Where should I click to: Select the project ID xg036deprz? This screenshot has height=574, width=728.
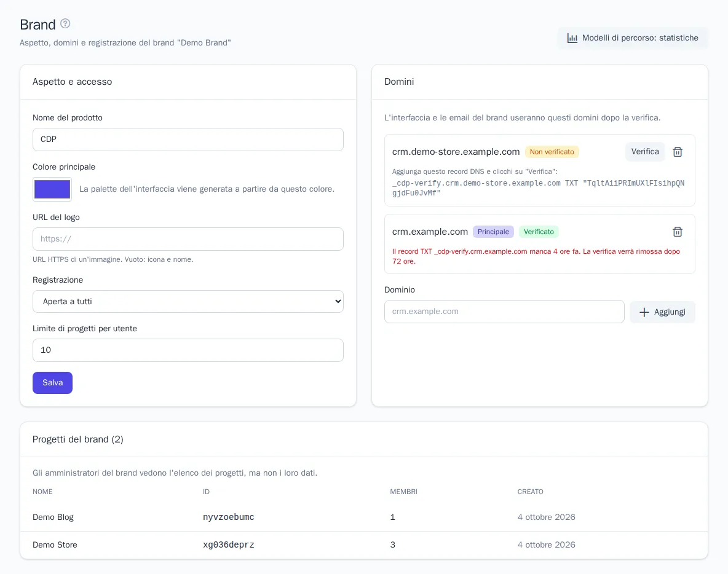229,545
